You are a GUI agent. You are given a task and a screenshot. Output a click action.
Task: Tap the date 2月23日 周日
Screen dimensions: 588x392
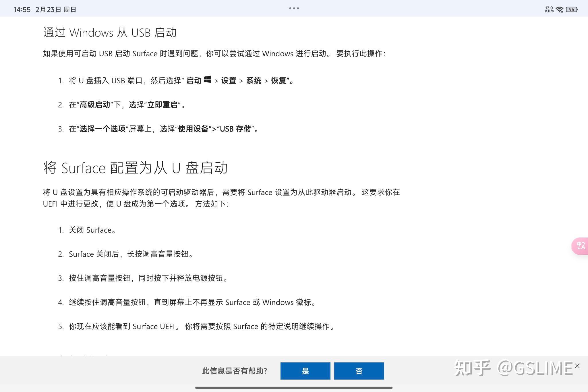(56, 9)
